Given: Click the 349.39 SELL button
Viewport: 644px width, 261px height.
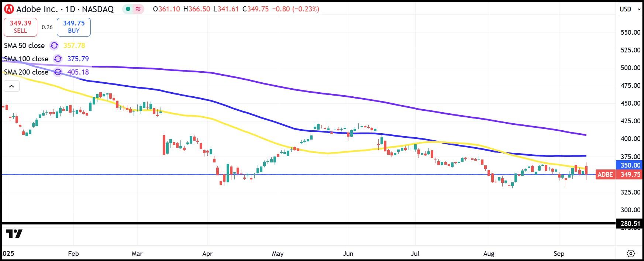Looking at the screenshot, I should 20,27.
